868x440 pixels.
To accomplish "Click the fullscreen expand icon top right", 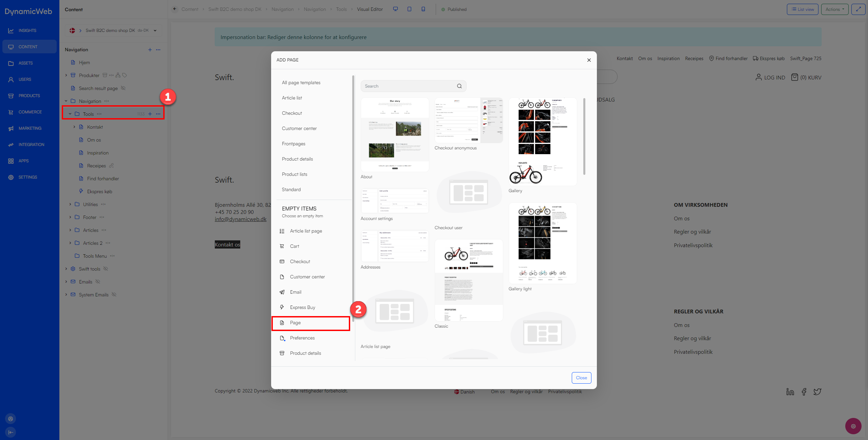I will point(858,9).
